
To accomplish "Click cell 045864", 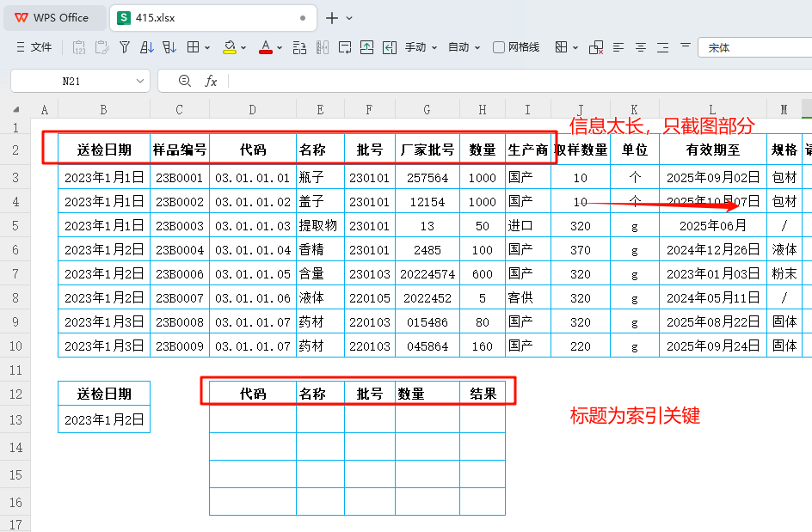I will pos(428,346).
